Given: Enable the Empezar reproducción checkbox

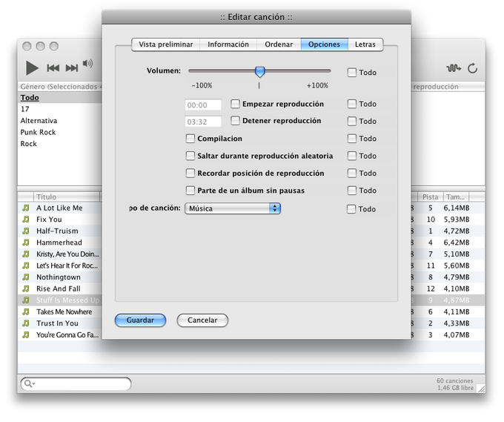Looking at the screenshot, I should coord(235,104).
